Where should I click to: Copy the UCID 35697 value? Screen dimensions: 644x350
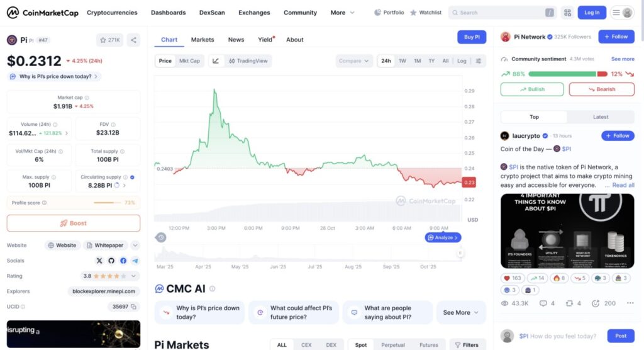coord(134,307)
